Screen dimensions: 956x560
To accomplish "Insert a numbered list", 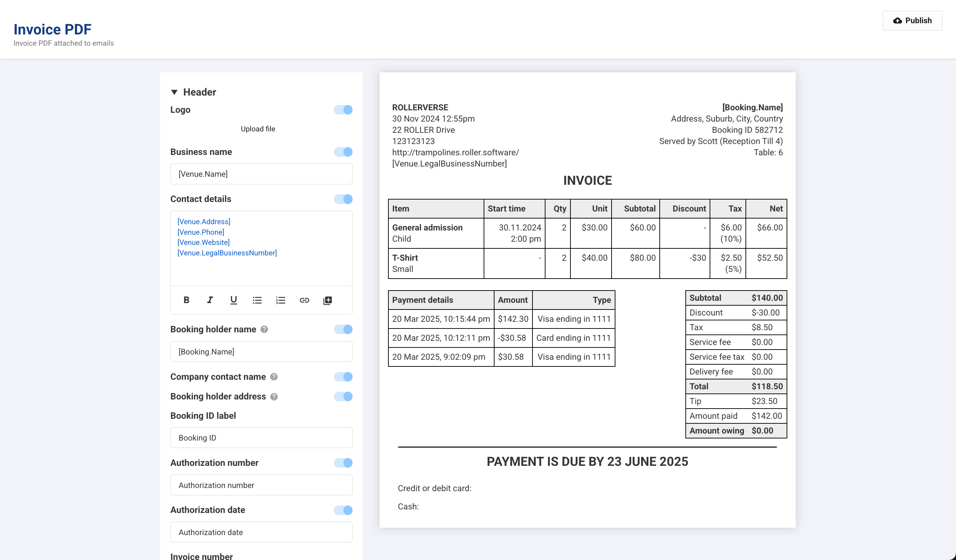I will (x=280, y=300).
